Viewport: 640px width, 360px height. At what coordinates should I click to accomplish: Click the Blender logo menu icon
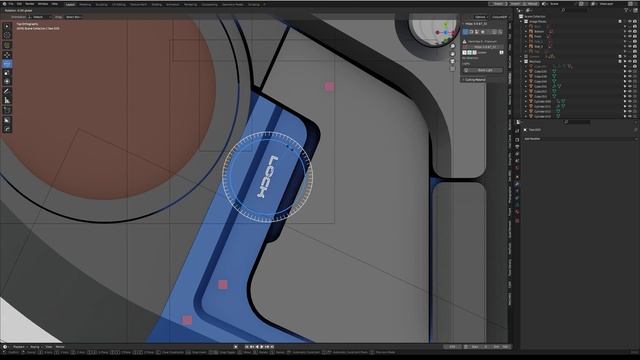pos(4,4)
